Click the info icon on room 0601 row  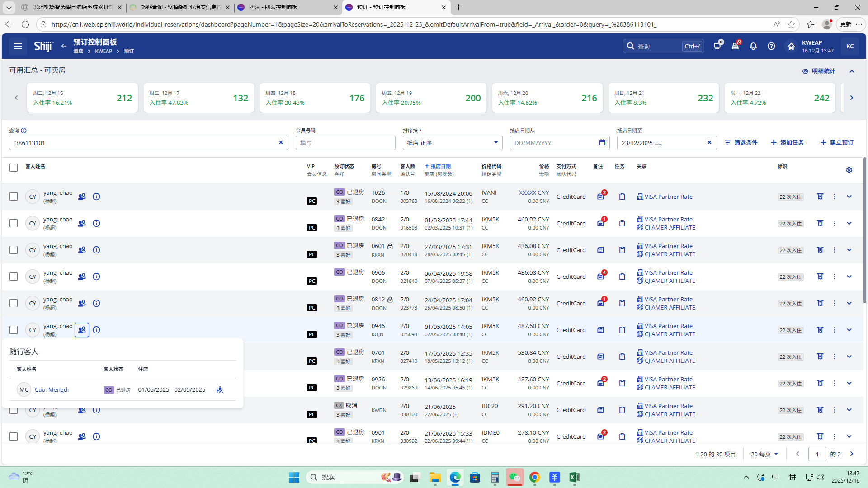pos(96,250)
